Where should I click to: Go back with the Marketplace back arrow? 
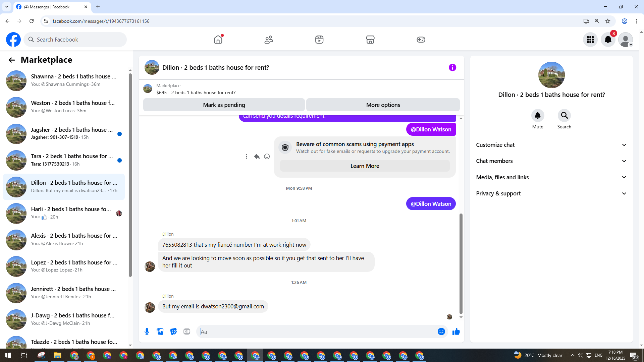(12, 60)
